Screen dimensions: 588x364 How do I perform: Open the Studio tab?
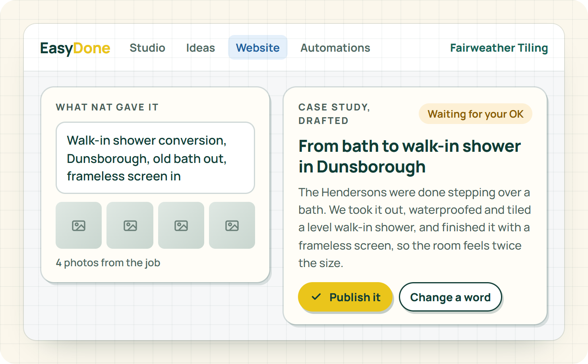(147, 48)
